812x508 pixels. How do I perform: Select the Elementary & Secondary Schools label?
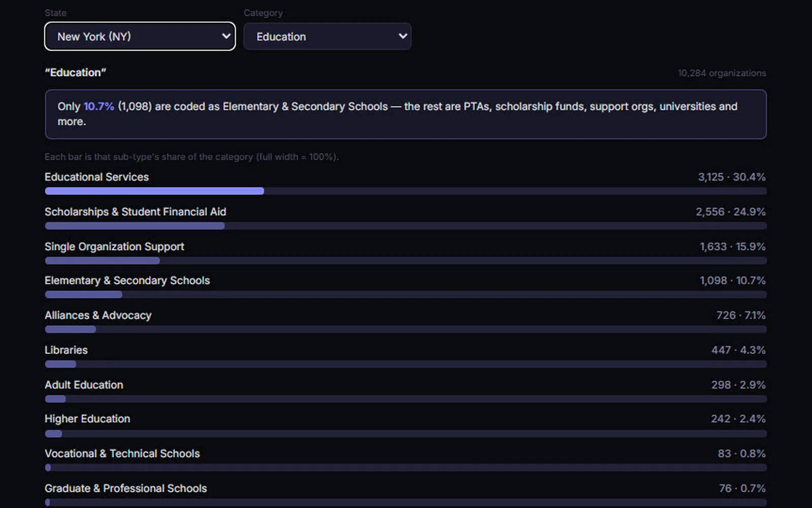click(127, 280)
